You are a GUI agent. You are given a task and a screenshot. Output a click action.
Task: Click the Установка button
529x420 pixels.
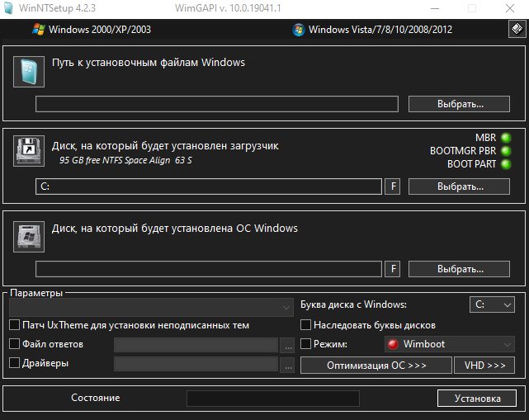tap(477, 399)
